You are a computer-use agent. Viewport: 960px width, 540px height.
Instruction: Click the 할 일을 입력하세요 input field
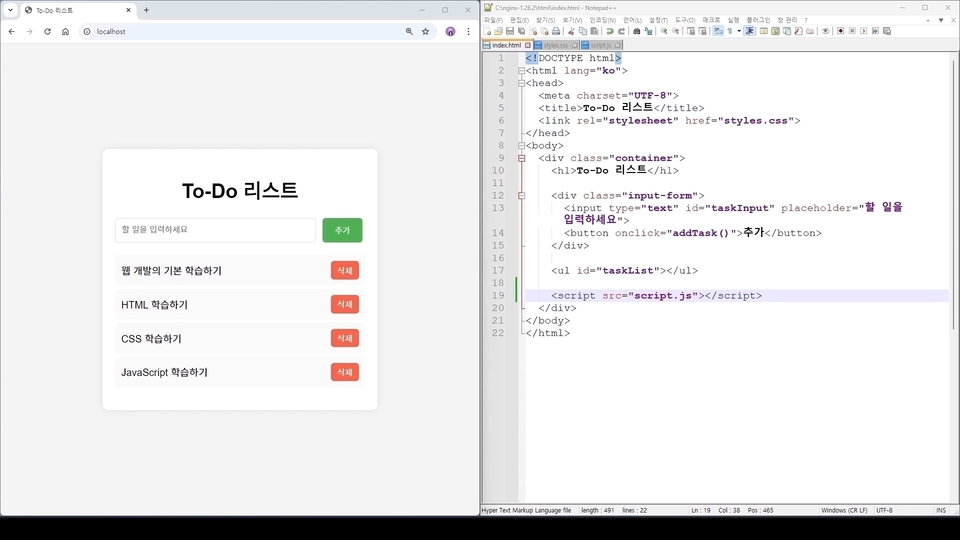pos(216,230)
